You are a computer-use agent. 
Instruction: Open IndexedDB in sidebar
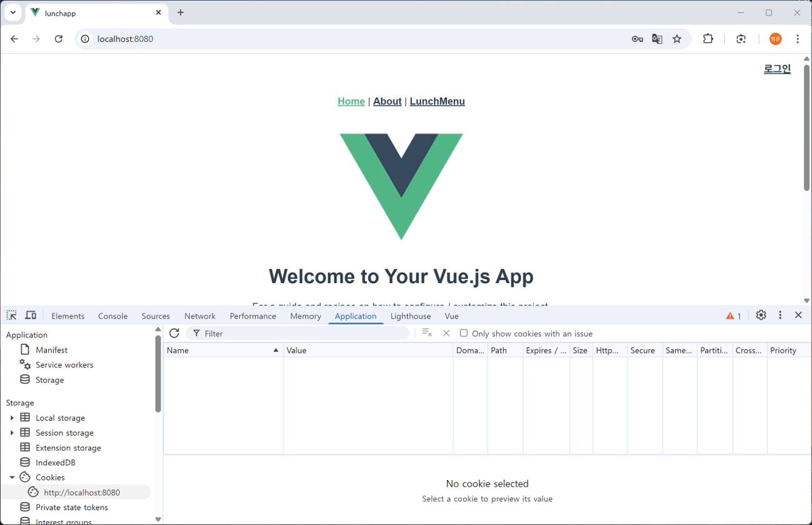56,462
